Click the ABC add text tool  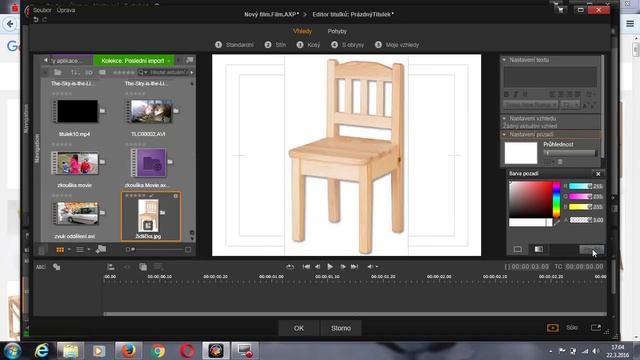41,267
